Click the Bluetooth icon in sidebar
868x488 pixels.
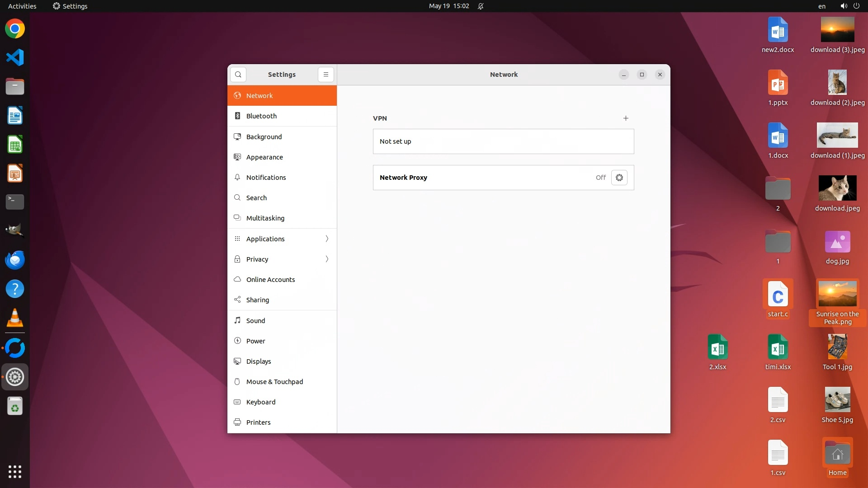(x=237, y=116)
